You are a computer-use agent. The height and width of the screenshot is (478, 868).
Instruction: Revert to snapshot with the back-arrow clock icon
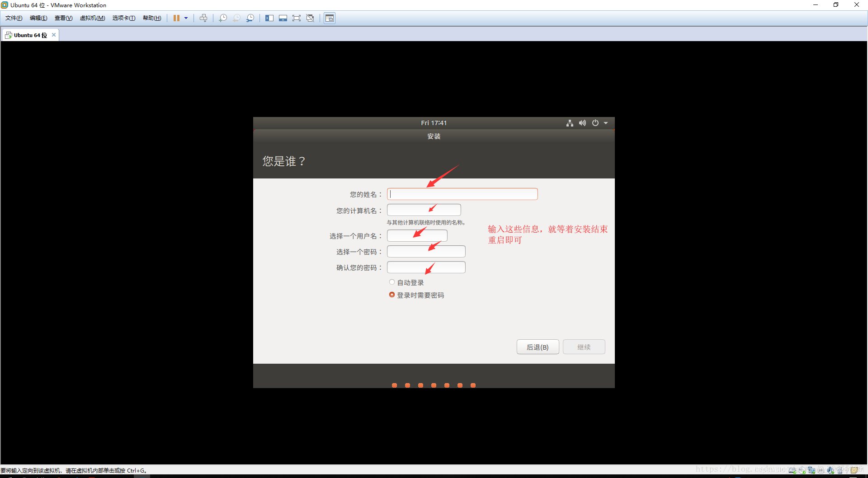pyautogui.click(x=236, y=18)
